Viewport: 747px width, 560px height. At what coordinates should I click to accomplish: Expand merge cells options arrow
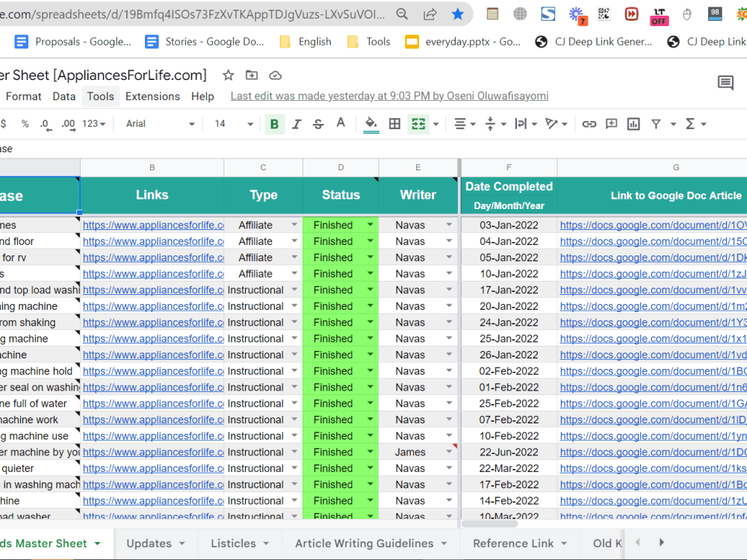(x=436, y=124)
